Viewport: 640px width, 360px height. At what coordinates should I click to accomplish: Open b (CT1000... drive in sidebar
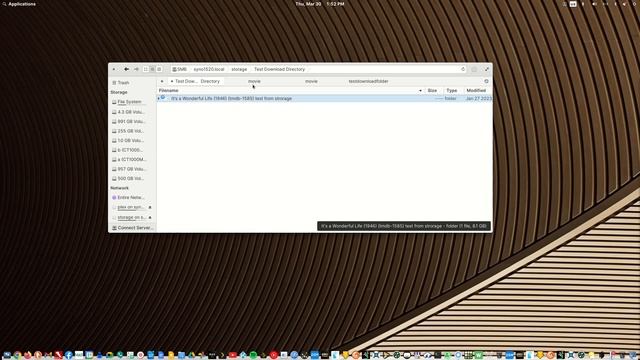coord(127,150)
